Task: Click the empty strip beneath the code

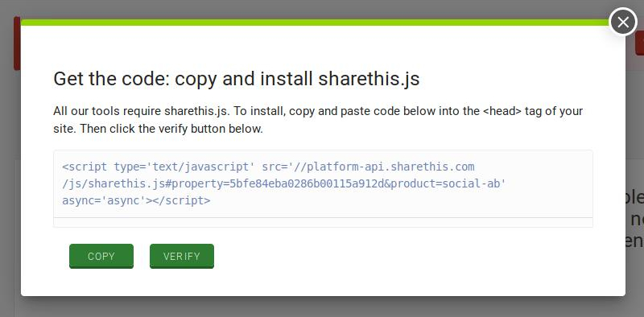Action: coord(323,223)
